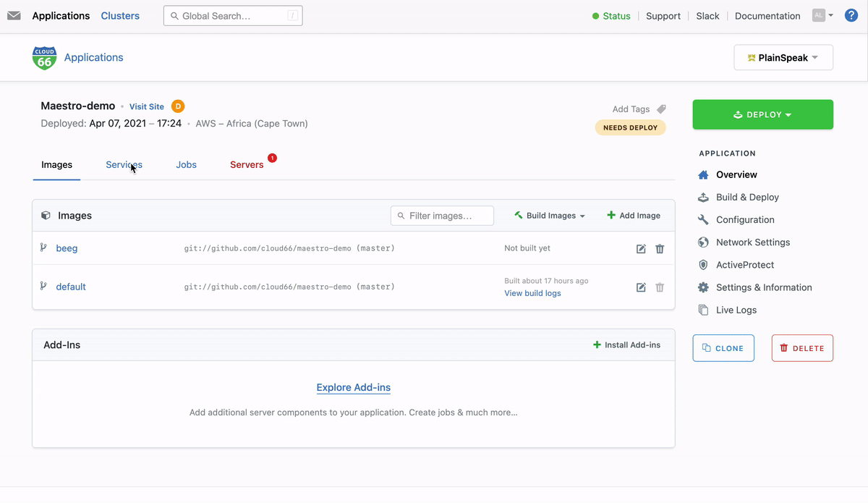Select Network Settings in the sidebar
The width and height of the screenshot is (868, 503).
753,242
